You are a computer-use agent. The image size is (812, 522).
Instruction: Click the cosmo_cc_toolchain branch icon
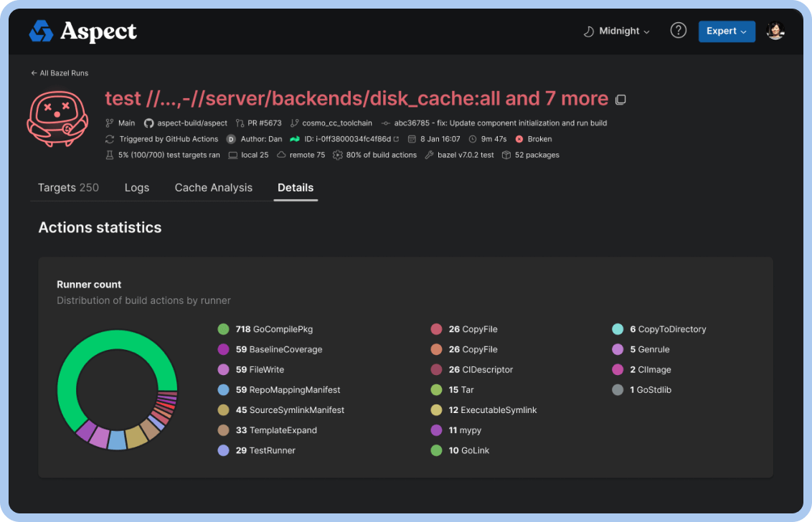click(294, 123)
